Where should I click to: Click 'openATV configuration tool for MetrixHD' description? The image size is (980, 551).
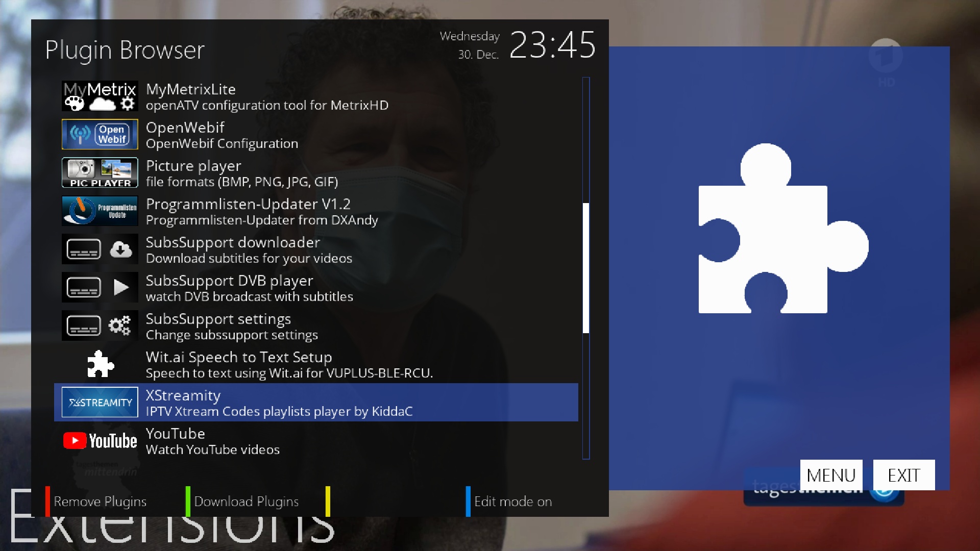267,106
